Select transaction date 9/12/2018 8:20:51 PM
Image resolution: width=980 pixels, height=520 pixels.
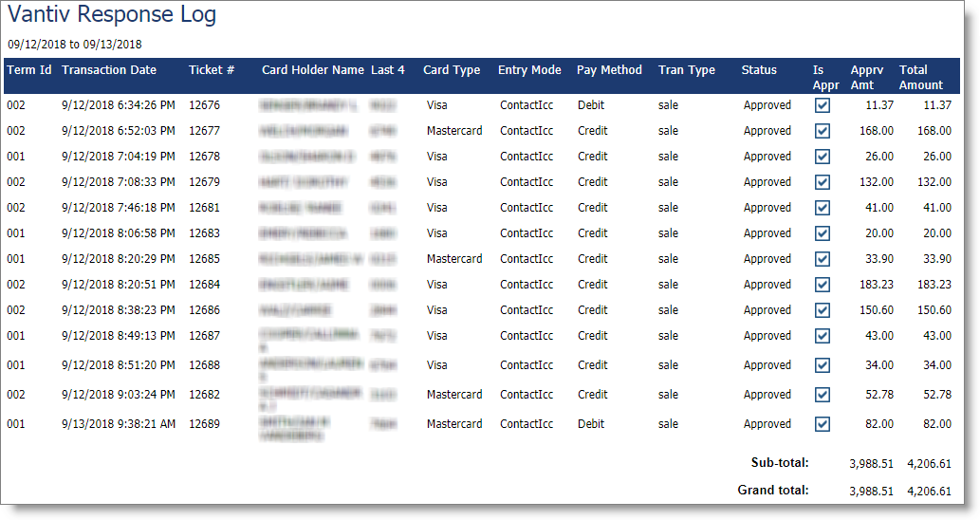(x=119, y=285)
